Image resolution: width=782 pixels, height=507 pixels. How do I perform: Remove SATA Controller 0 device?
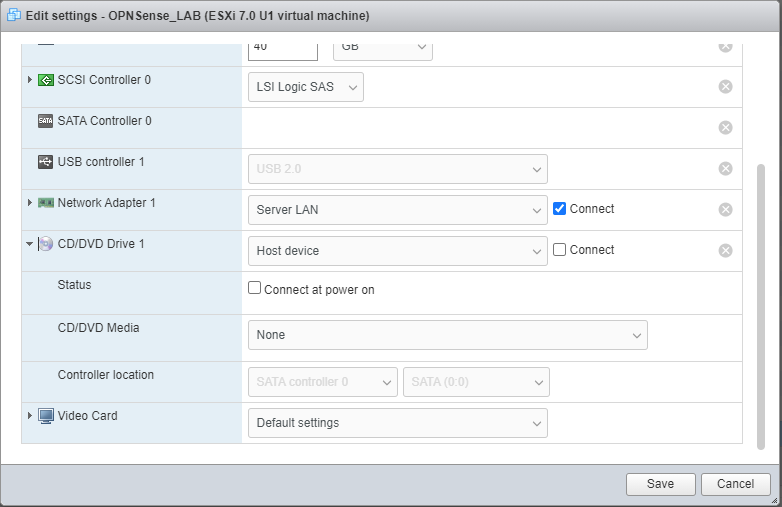tap(725, 128)
